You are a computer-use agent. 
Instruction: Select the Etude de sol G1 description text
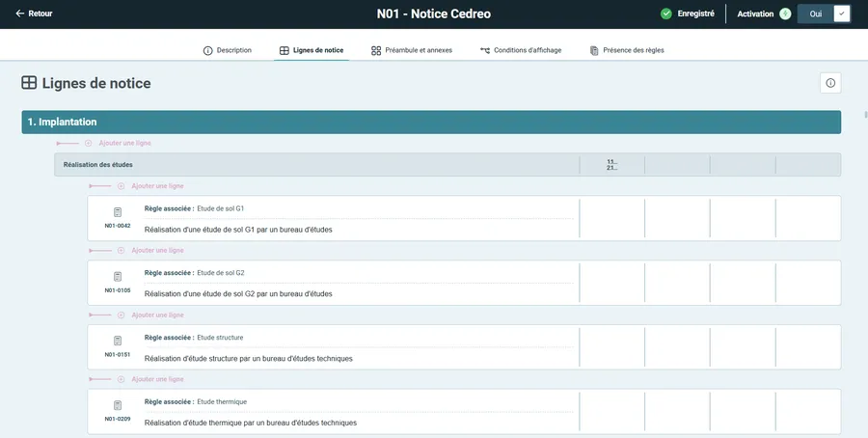pos(238,231)
